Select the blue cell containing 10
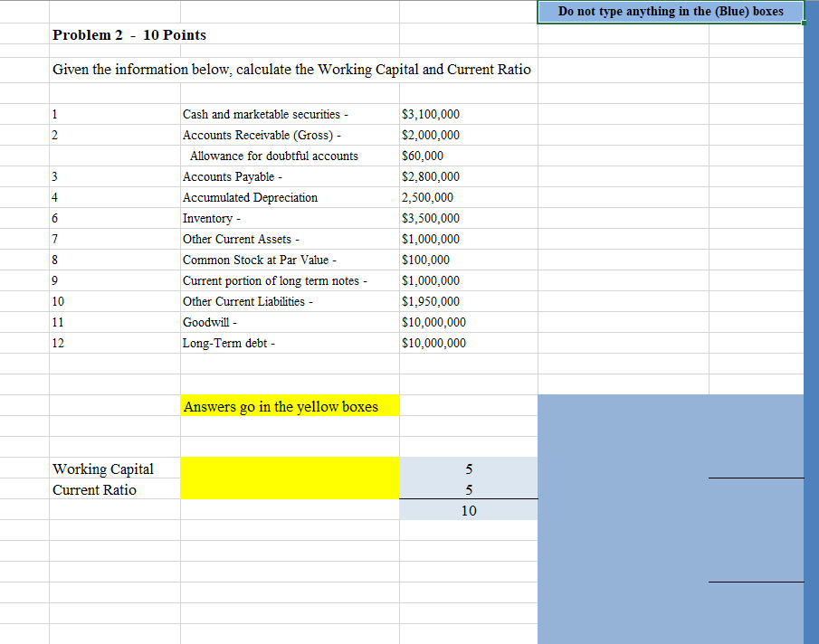This screenshot has height=644, width=819. (x=468, y=510)
